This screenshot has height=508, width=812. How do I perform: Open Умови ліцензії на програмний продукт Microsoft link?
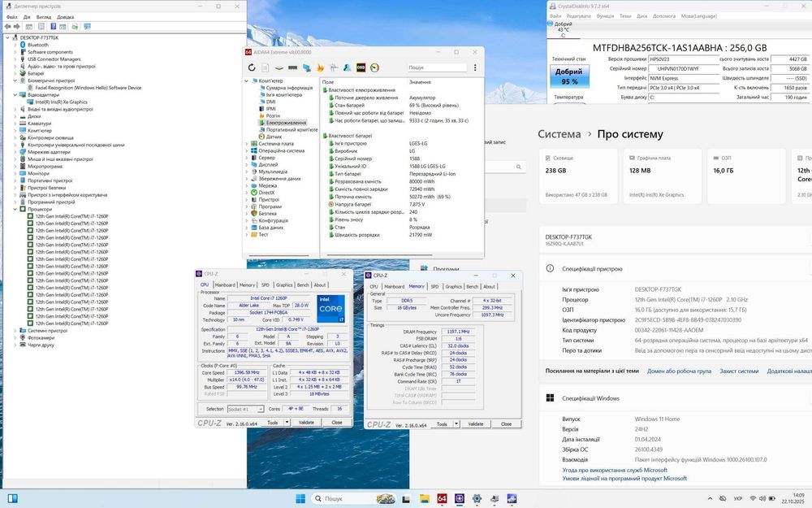pyautogui.click(x=624, y=479)
